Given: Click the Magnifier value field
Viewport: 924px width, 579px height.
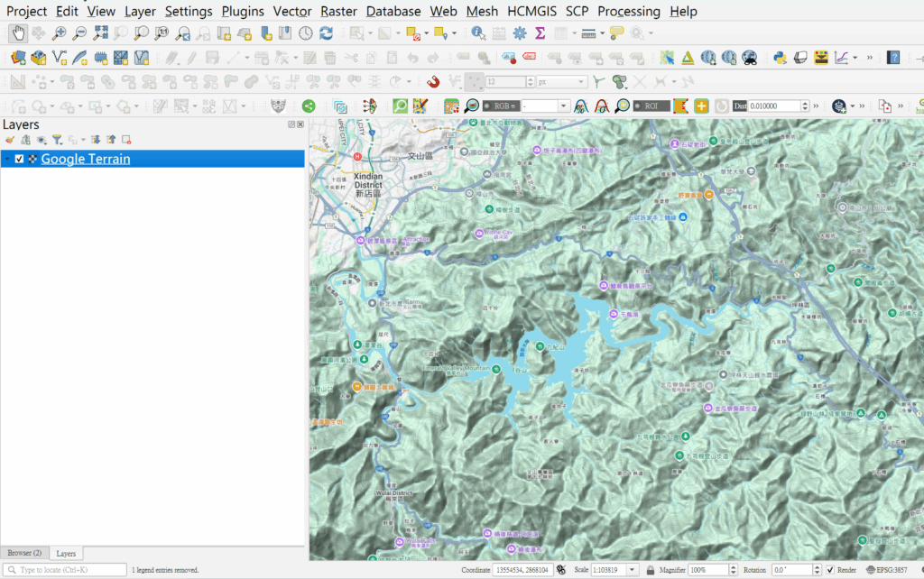Looking at the screenshot, I should coord(708,570).
